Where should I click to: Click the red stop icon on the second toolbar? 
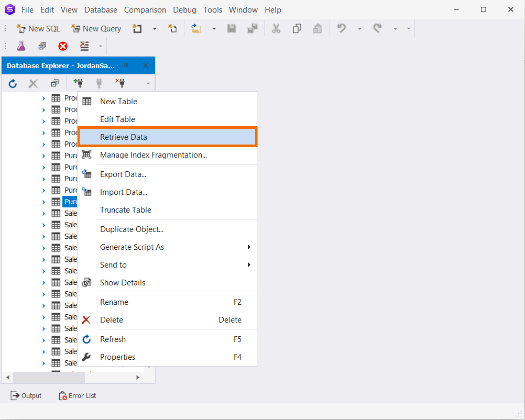62,46
